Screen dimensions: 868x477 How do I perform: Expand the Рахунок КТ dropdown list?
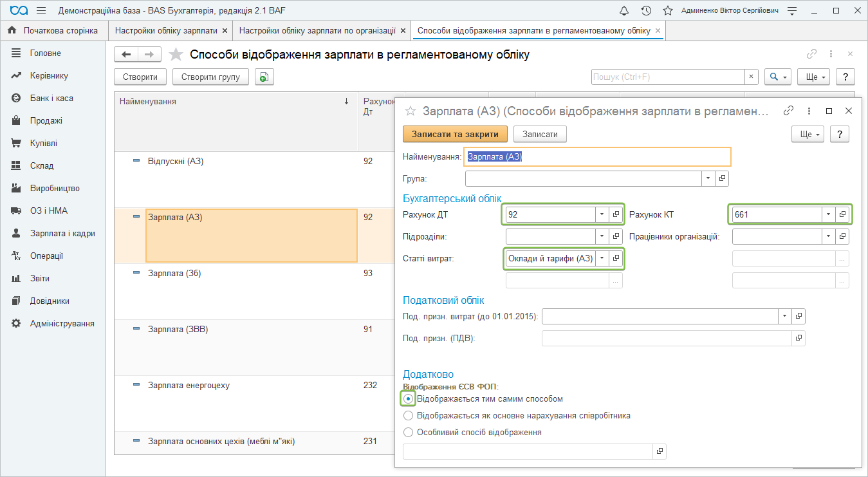pyautogui.click(x=827, y=214)
